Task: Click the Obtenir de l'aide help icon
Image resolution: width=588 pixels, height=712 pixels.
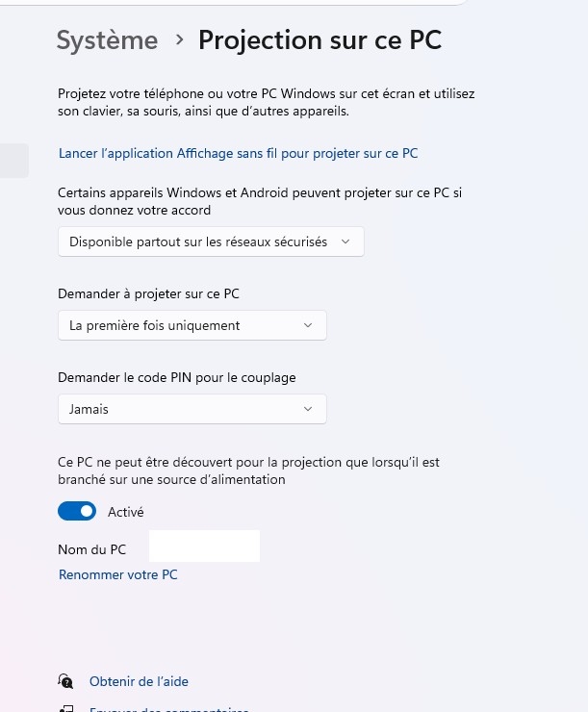Action: click(65, 681)
